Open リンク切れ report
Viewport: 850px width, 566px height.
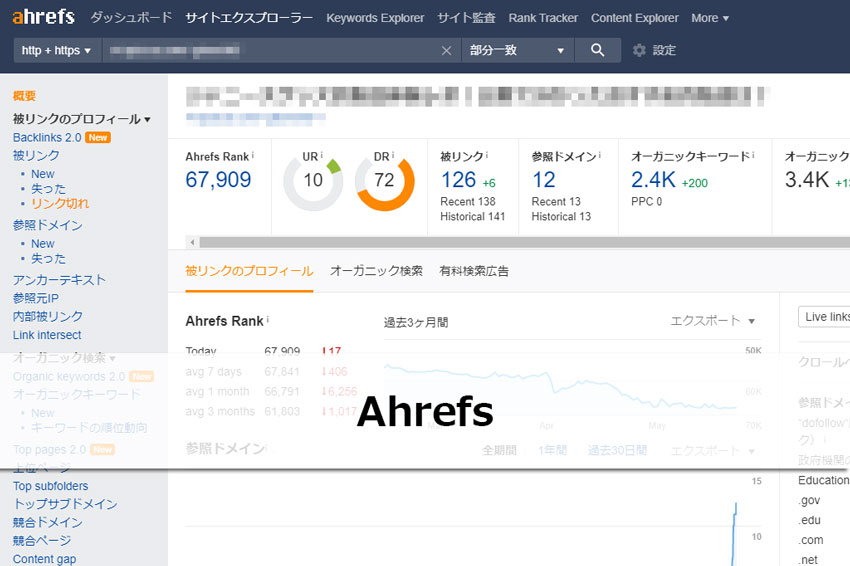pyautogui.click(x=60, y=203)
